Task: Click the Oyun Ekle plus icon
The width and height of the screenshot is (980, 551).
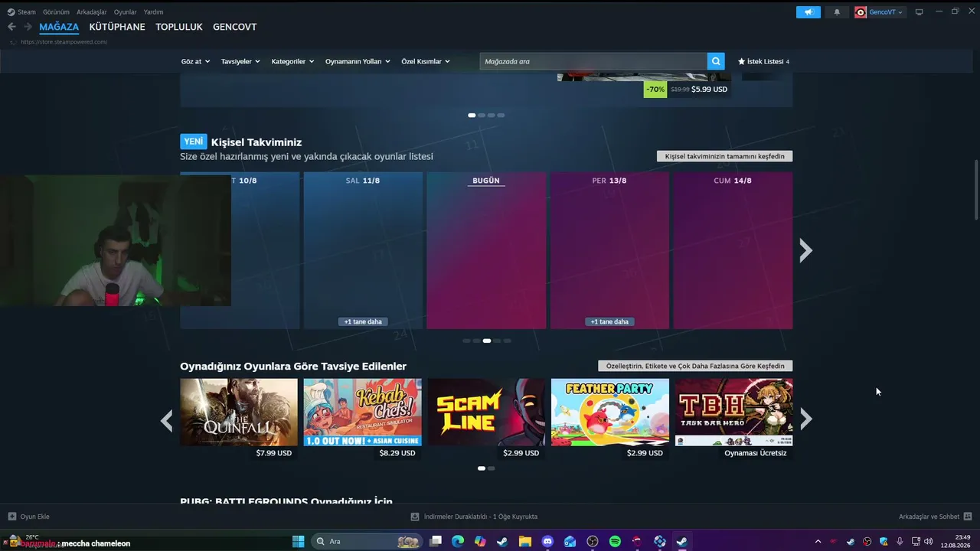Action: coord(11,517)
